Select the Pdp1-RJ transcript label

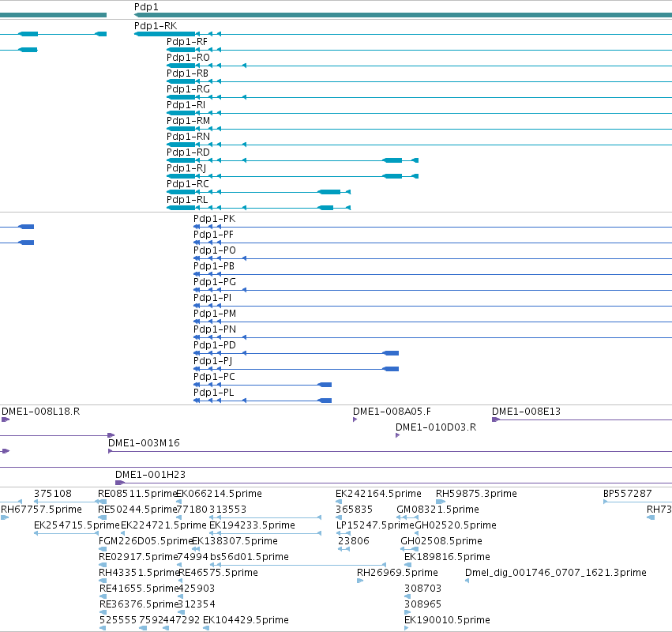coord(186,168)
